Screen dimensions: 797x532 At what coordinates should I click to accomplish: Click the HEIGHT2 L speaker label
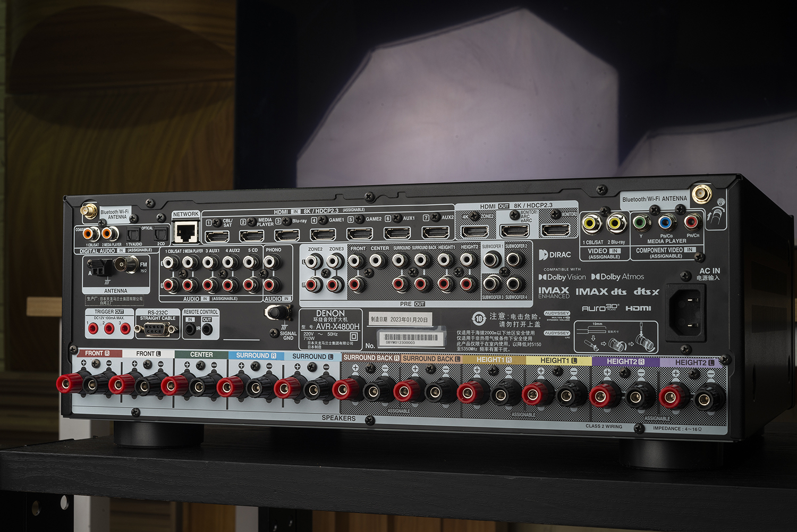[694, 362]
